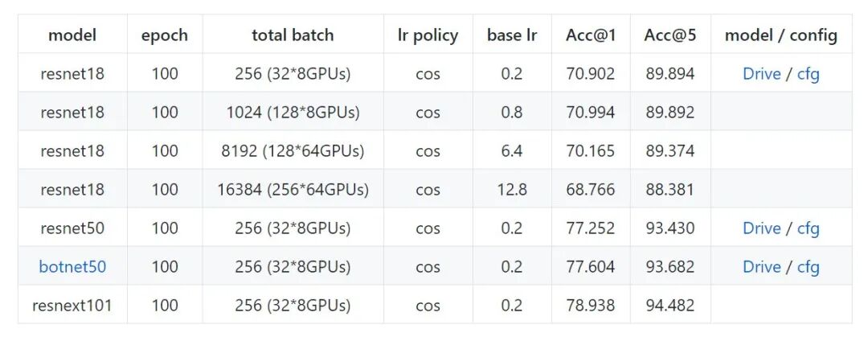This screenshot has height=337, width=868.
Task: Select the 16384 (256*64GPUs) batch cell
Action: point(293,190)
